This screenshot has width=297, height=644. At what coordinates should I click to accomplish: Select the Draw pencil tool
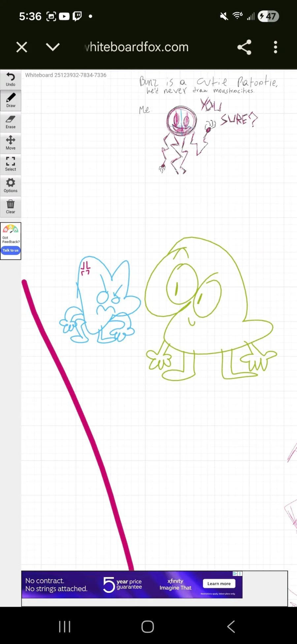point(11,100)
